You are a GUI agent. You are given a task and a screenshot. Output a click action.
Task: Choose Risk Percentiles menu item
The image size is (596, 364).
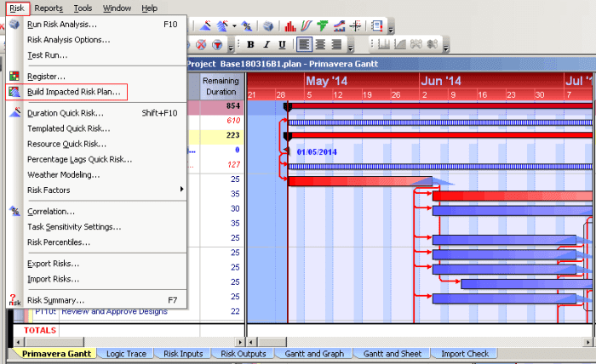[96, 242]
